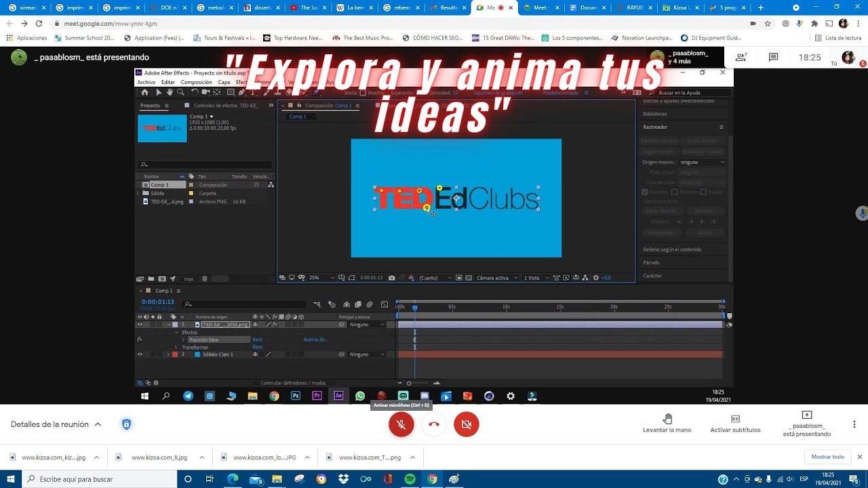
Task: Click Conmutar definidores / modos button
Action: 293,383
